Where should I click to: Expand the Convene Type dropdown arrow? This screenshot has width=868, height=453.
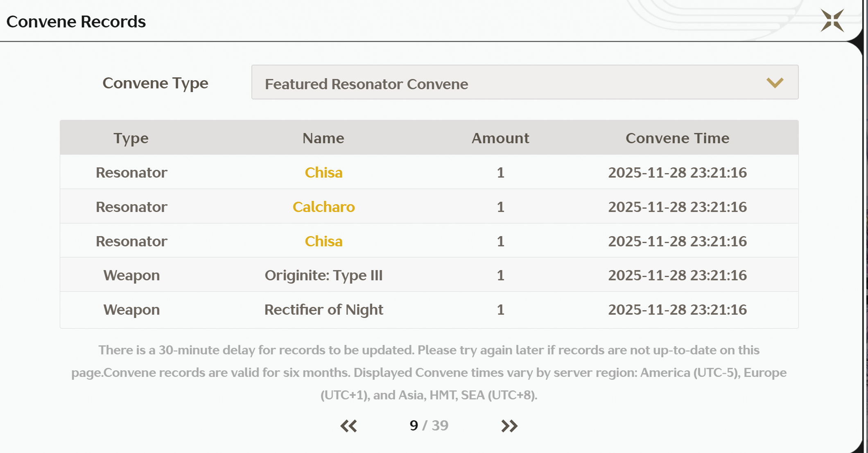[x=775, y=83]
